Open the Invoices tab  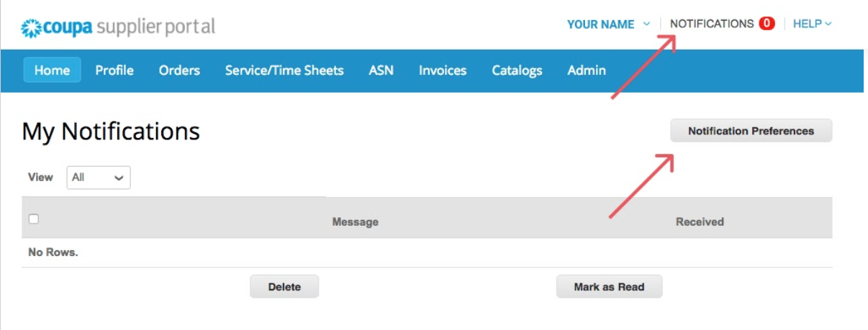pos(443,70)
